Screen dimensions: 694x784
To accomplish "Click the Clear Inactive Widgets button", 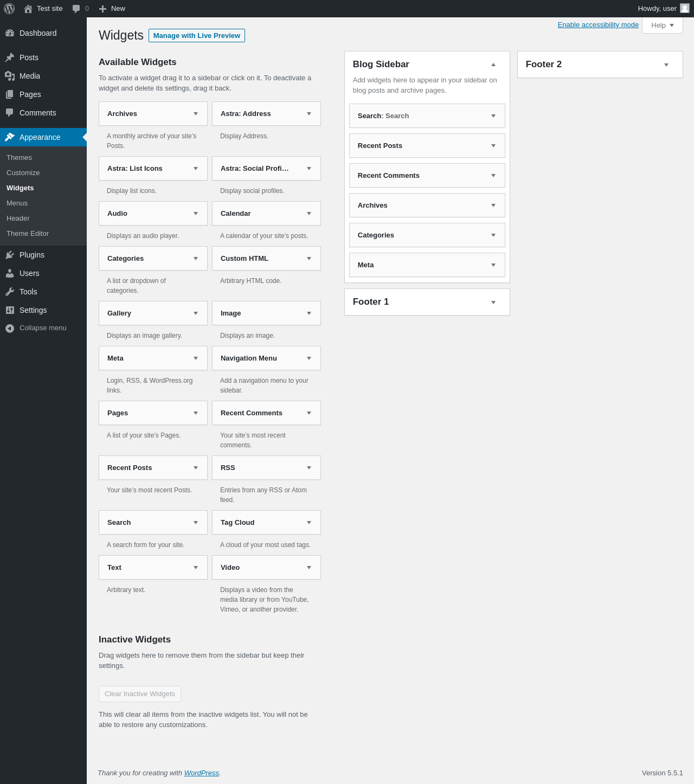I will click(x=140, y=694).
